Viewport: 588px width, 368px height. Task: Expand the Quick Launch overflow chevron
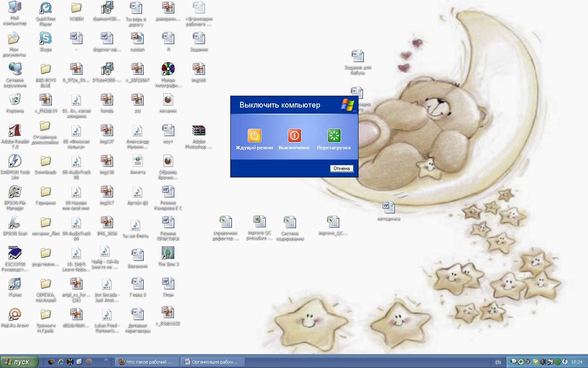tap(106, 360)
